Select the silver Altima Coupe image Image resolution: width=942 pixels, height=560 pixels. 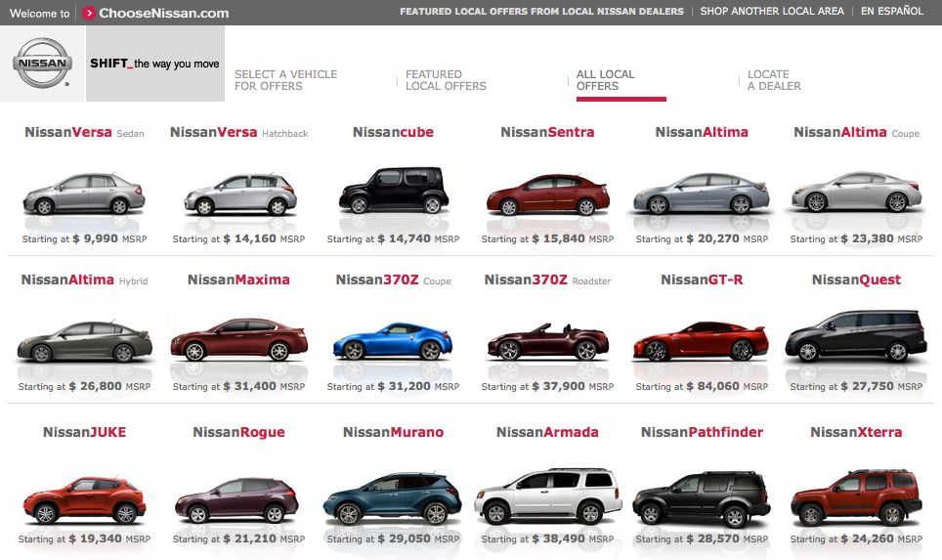click(856, 193)
